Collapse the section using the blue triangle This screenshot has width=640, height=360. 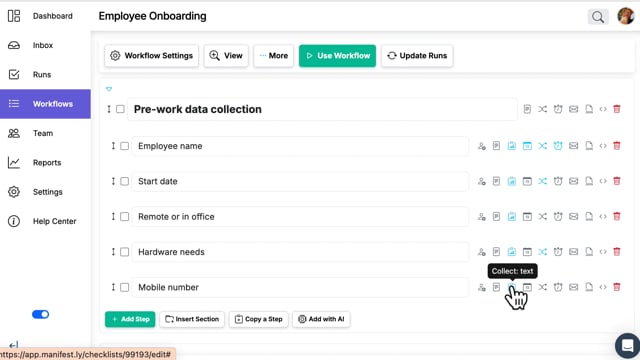pos(109,89)
